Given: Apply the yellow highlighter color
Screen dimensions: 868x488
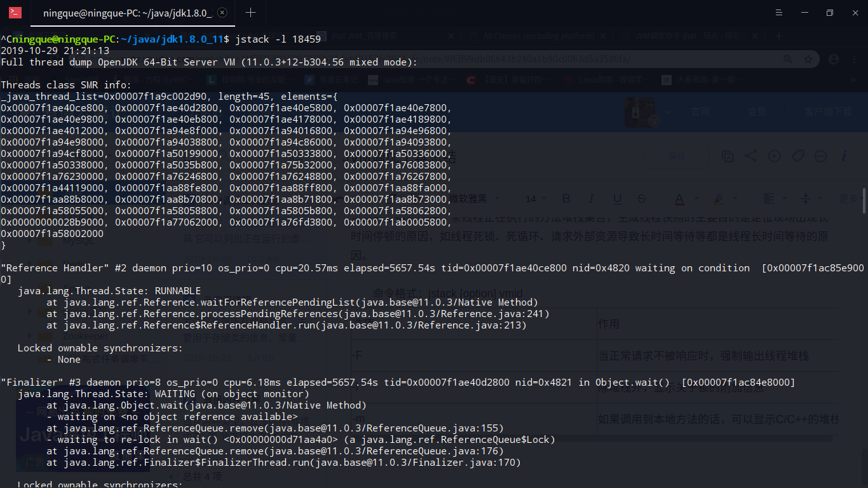Looking at the screenshot, I should pos(719,199).
